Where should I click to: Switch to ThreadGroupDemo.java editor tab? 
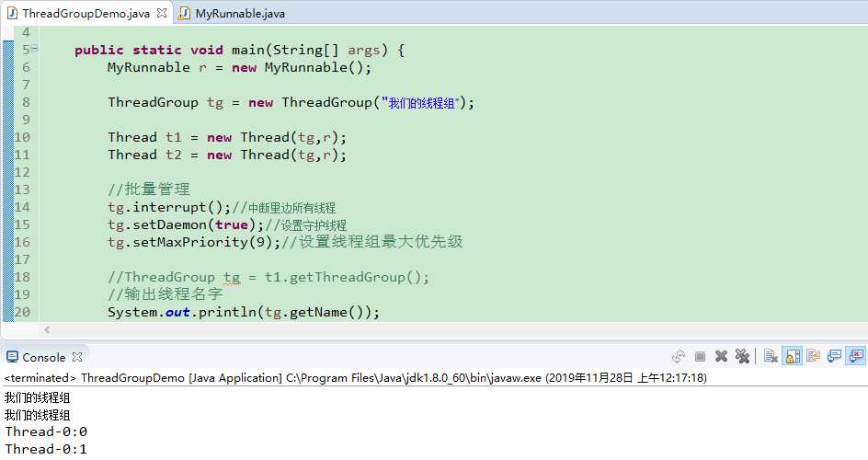click(86, 13)
